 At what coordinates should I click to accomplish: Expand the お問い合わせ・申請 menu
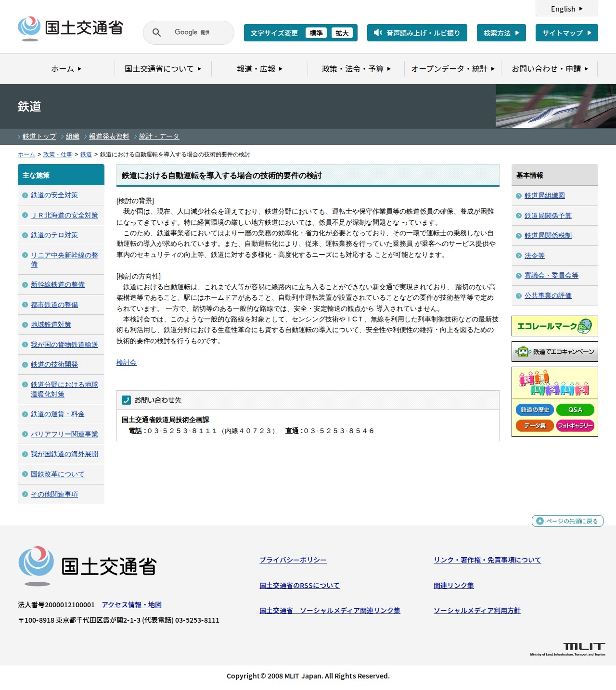pyautogui.click(x=550, y=69)
